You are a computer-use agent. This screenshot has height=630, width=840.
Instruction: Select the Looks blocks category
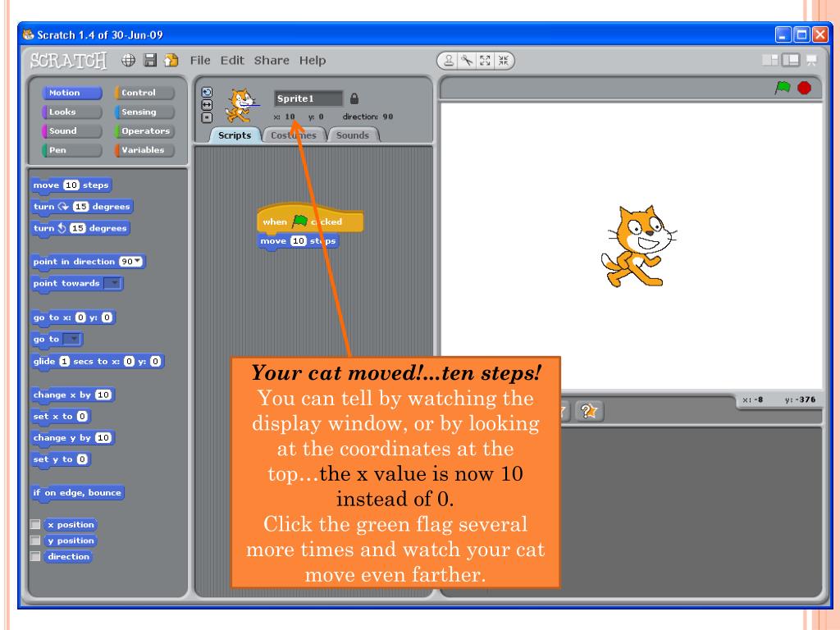[72, 112]
